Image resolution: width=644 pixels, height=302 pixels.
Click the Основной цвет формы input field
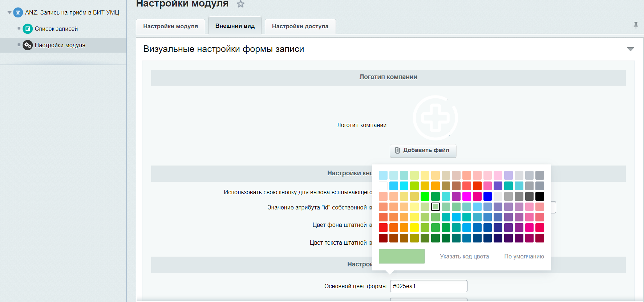click(429, 286)
